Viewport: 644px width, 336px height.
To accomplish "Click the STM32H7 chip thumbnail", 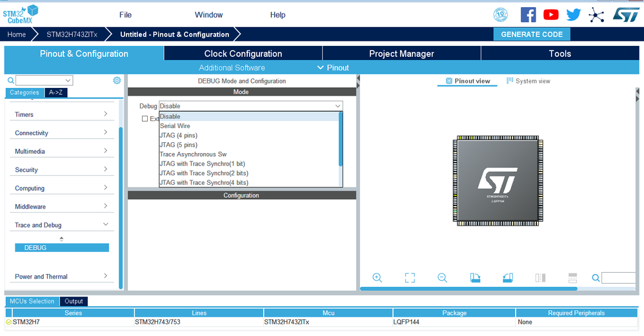I will coord(498,180).
